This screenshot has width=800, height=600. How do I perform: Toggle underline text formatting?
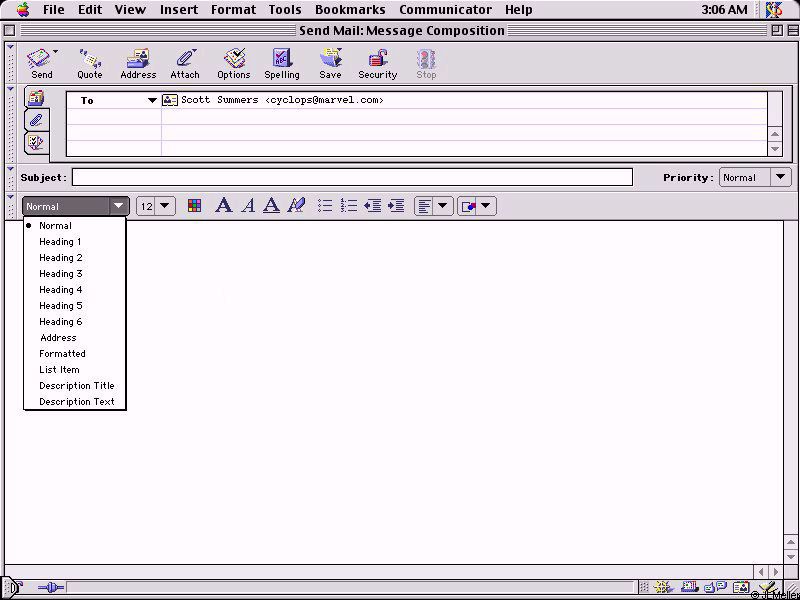(271, 206)
